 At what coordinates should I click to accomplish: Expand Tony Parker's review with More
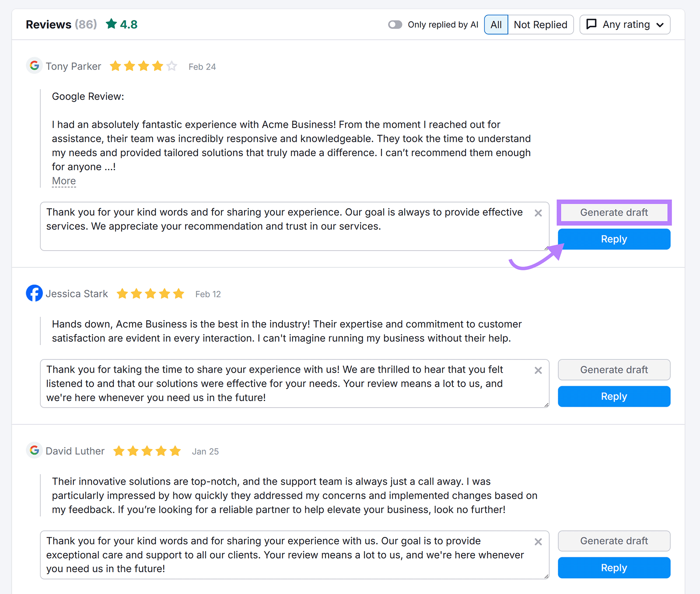(x=64, y=181)
